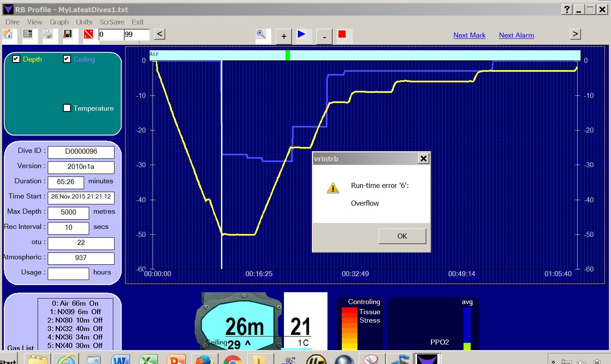
Task: Click the red exposure E+ icon
Action: (x=88, y=34)
